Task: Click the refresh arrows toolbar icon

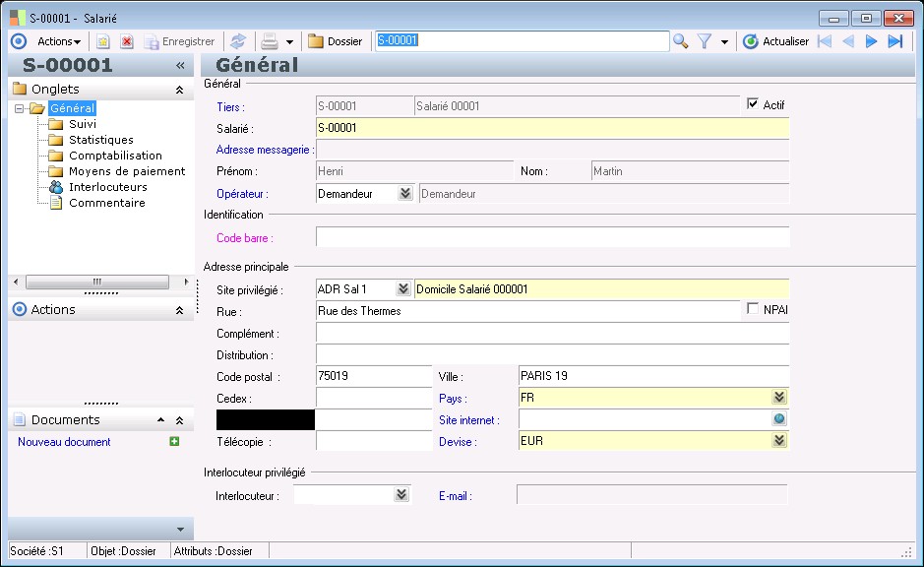Action: pyautogui.click(x=237, y=41)
